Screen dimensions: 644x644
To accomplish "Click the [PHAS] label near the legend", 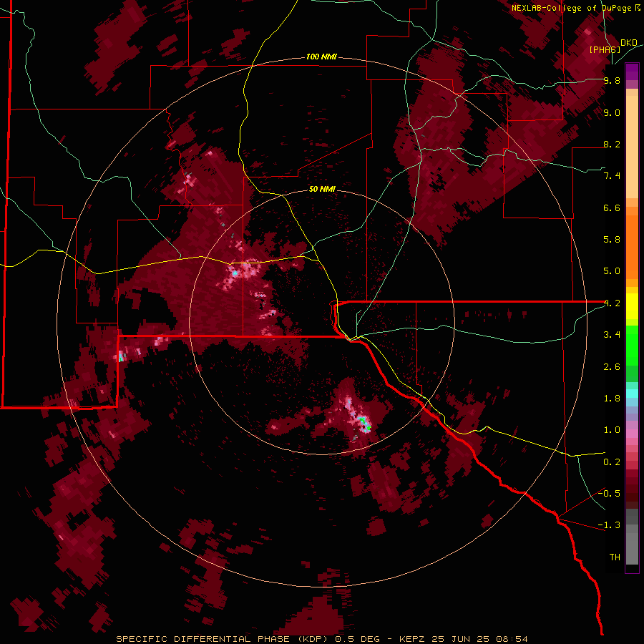I will click(605, 49).
